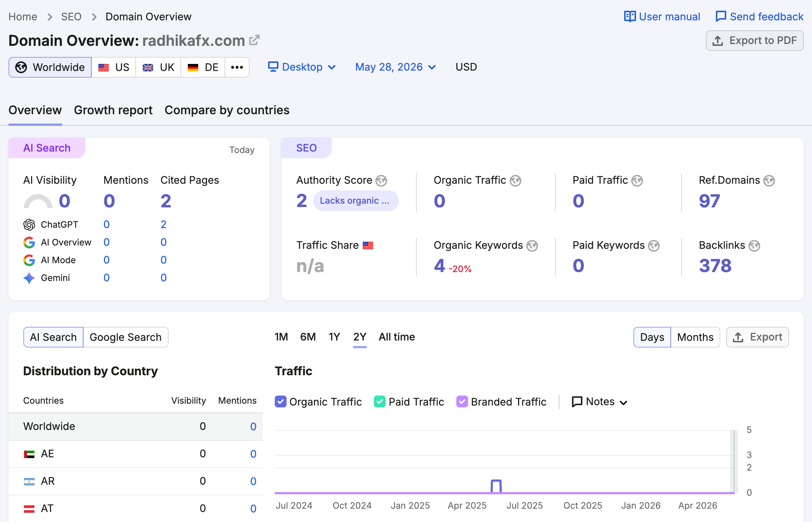Uncheck the Branded Traffic checkbox

(462, 402)
